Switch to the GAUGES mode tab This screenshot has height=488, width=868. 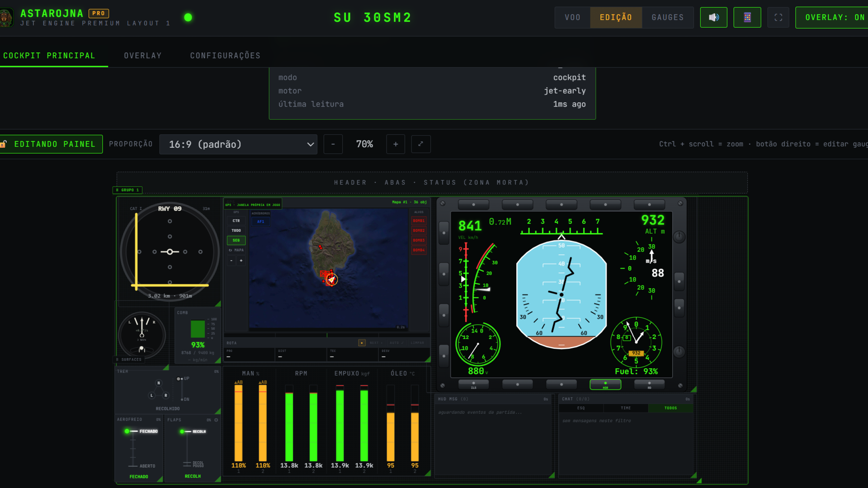[668, 18]
